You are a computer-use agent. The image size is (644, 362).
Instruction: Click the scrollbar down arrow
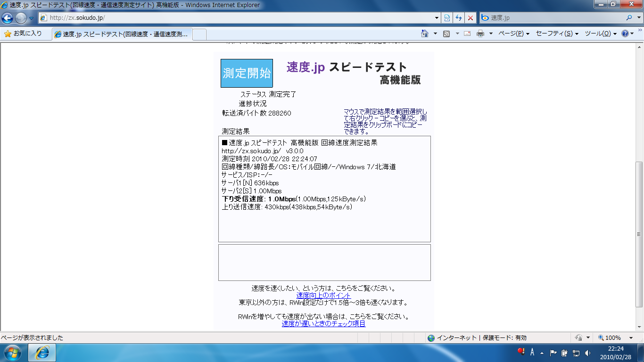(x=639, y=328)
